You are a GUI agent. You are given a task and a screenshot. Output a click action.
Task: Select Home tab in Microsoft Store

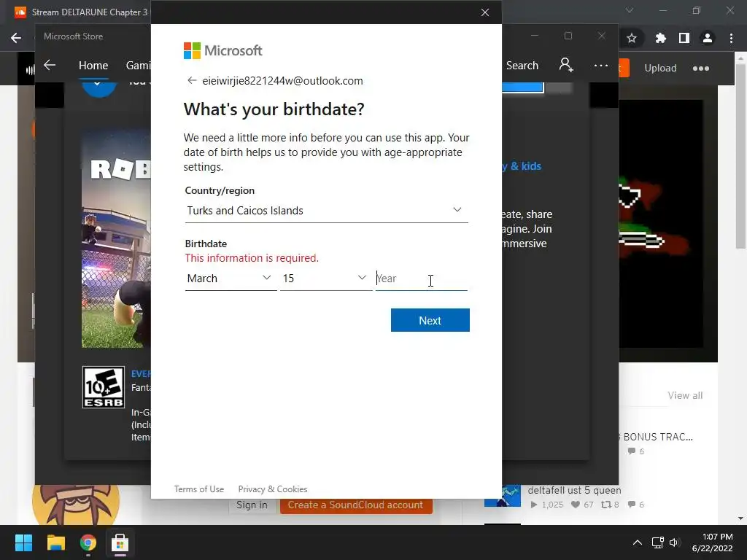[x=93, y=65]
